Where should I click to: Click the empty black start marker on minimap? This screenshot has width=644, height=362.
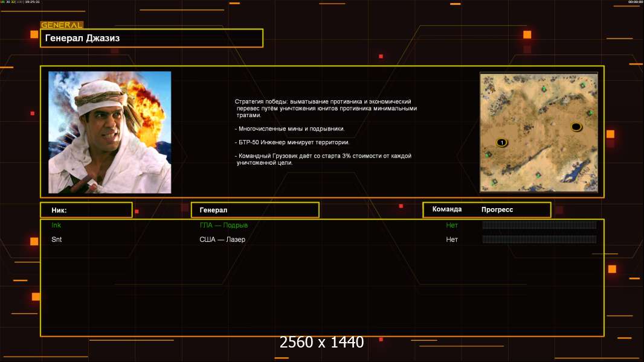pyautogui.click(x=576, y=127)
